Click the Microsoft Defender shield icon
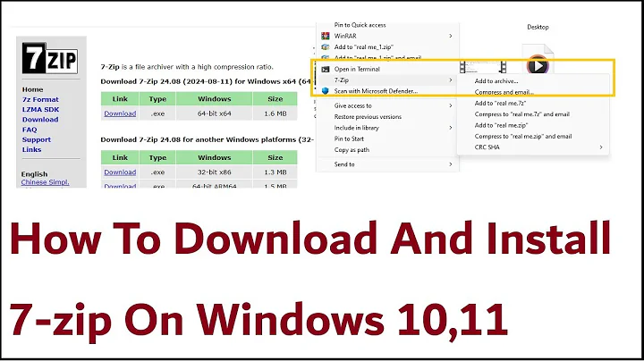Image resolution: width=644 pixels, height=361 pixels. pyautogui.click(x=326, y=91)
